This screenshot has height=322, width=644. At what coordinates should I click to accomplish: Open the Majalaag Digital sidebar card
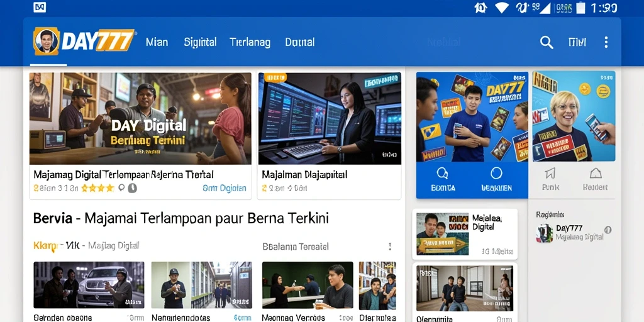[465, 234]
